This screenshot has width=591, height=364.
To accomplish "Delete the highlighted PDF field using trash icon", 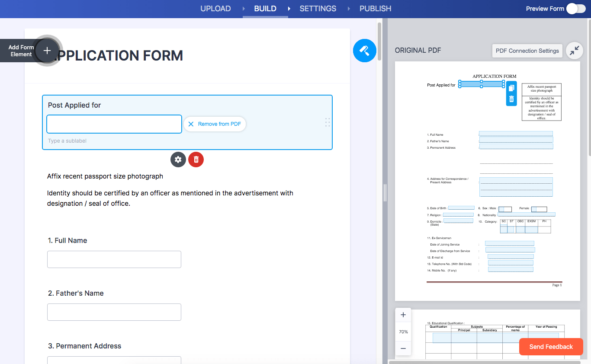I will pos(511,99).
